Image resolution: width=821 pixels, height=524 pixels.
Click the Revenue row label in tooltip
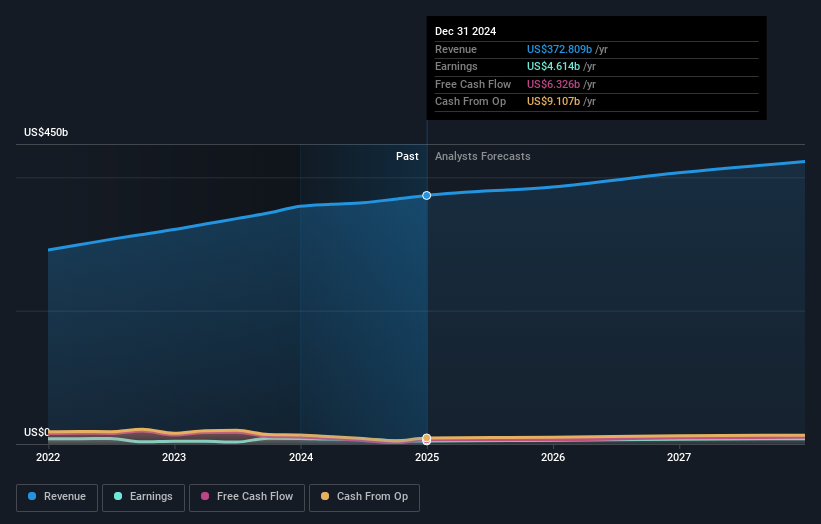click(x=456, y=49)
